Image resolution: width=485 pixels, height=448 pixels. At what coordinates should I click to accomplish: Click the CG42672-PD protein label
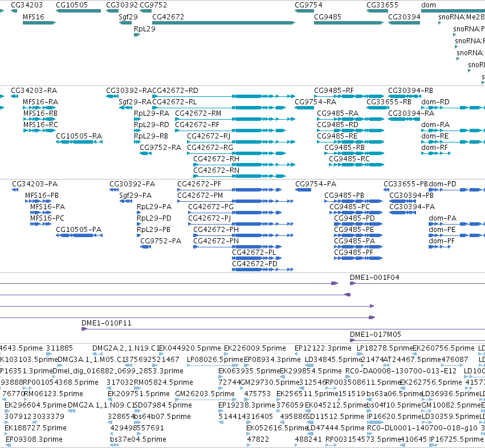tap(255, 263)
